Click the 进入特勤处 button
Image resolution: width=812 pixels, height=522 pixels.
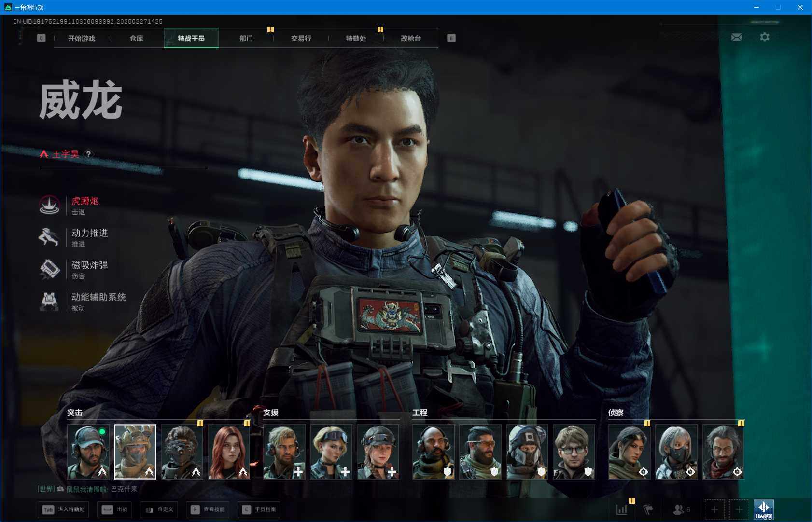(64, 509)
